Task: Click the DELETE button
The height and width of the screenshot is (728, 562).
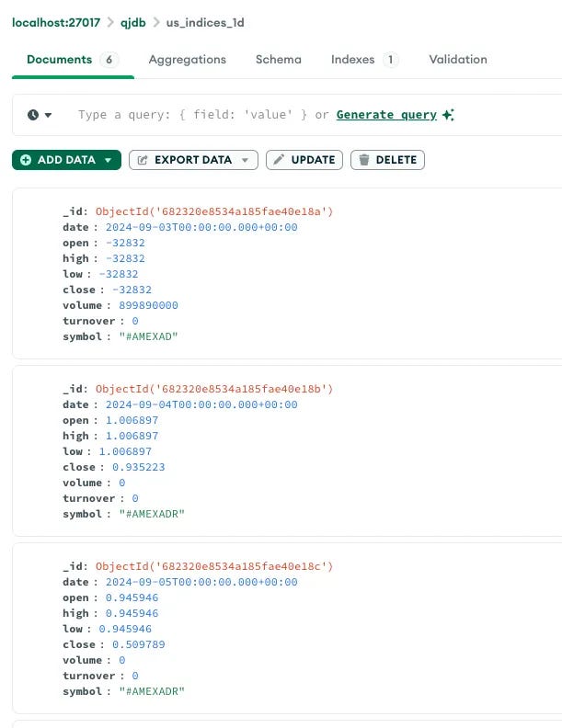Action: tap(387, 160)
